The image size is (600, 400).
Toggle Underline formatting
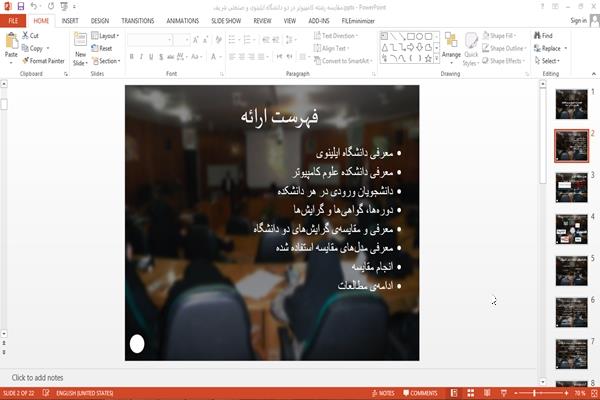pyautogui.click(x=151, y=57)
